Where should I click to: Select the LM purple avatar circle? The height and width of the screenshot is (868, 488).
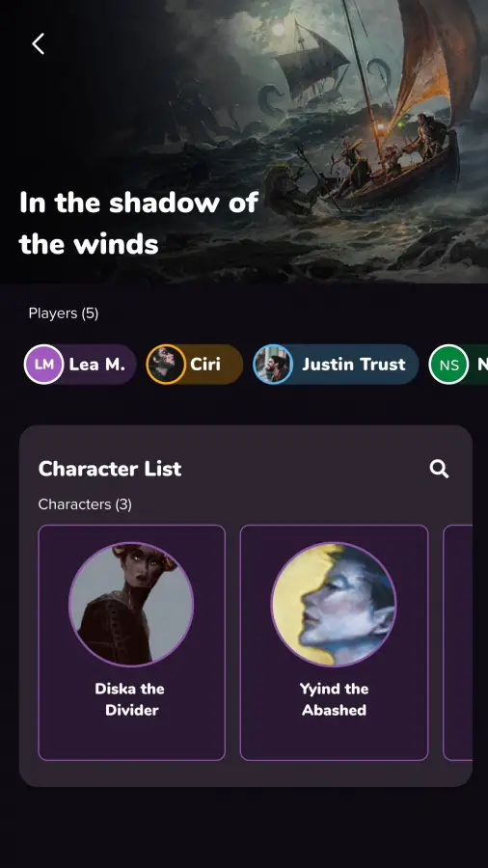(43, 365)
